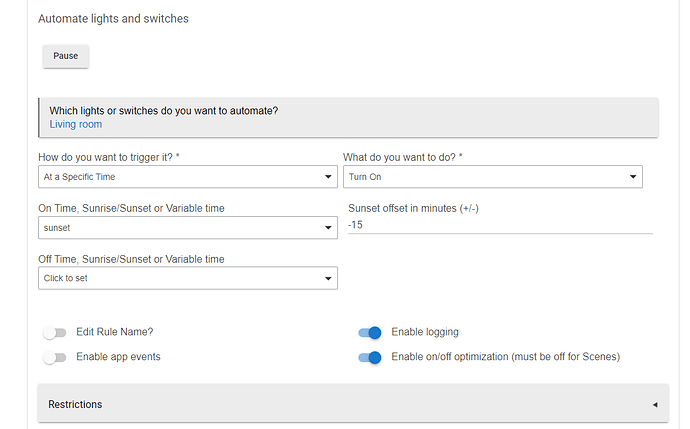Viewport: 690px width, 429px height.
Task: Click the 'Edit Rule Name?' label text
Action: click(115, 332)
